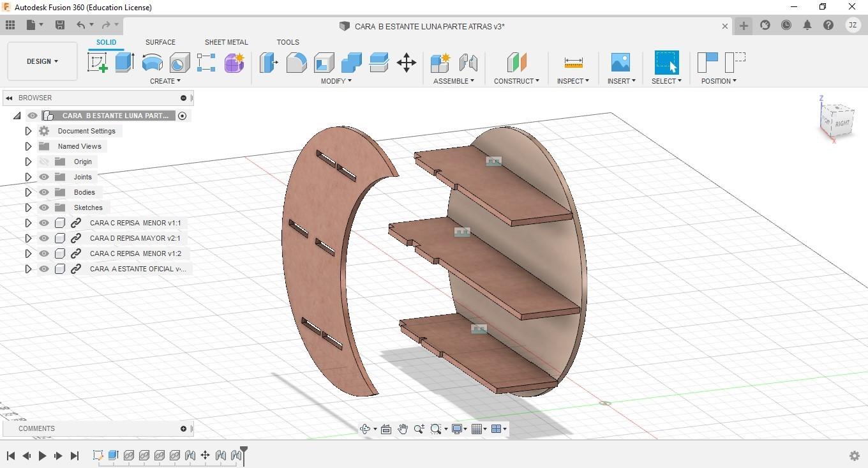Image resolution: width=868 pixels, height=468 pixels.
Task: Select the Insert Image icon
Action: 620,63
